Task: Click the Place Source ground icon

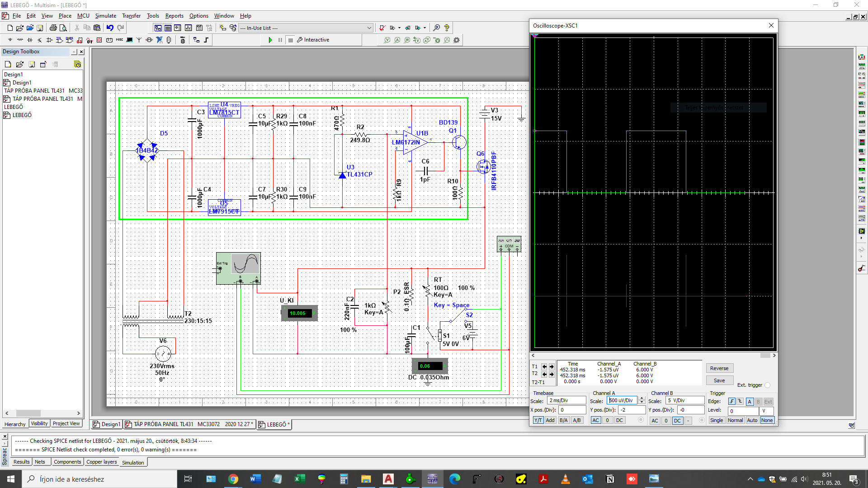Action: click(x=10, y=40)
